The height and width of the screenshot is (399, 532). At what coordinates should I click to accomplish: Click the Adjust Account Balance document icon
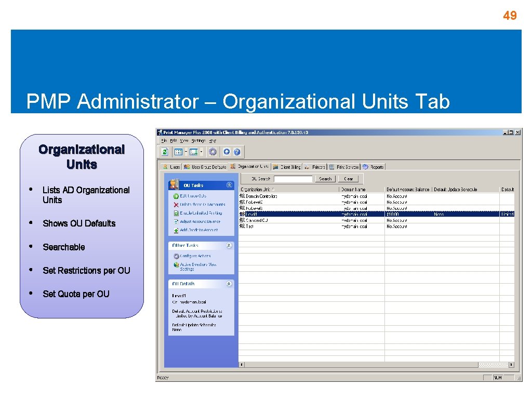click(x=176, y=222)
